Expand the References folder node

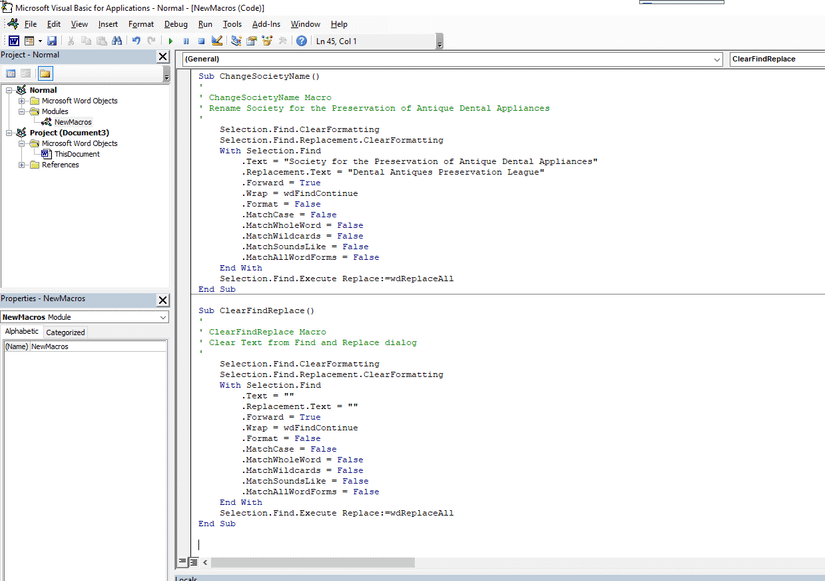[22, 165]
